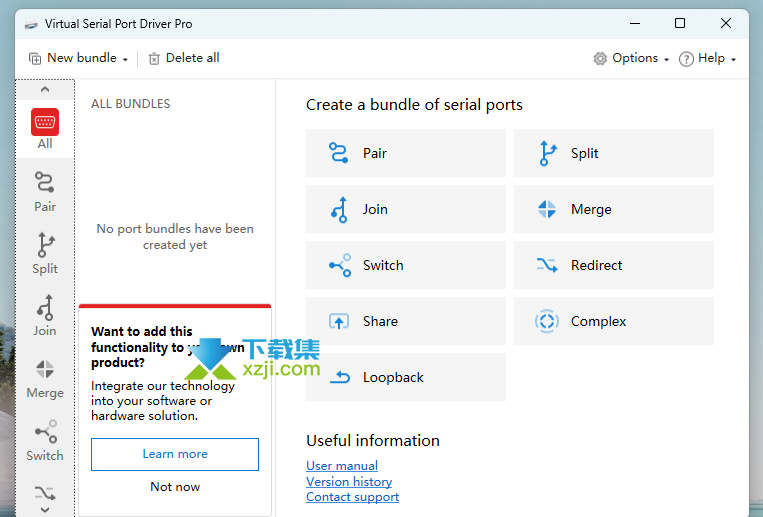Create a Merge bundle from the main panel

pyautogui.click(x=614, y=209)
